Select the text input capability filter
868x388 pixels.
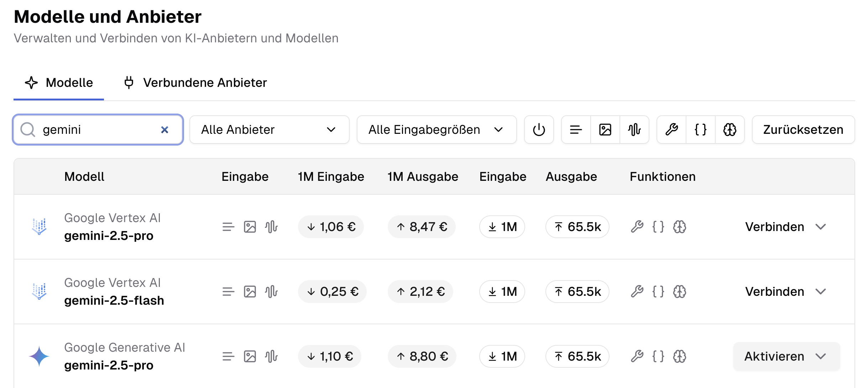[576, 130]
